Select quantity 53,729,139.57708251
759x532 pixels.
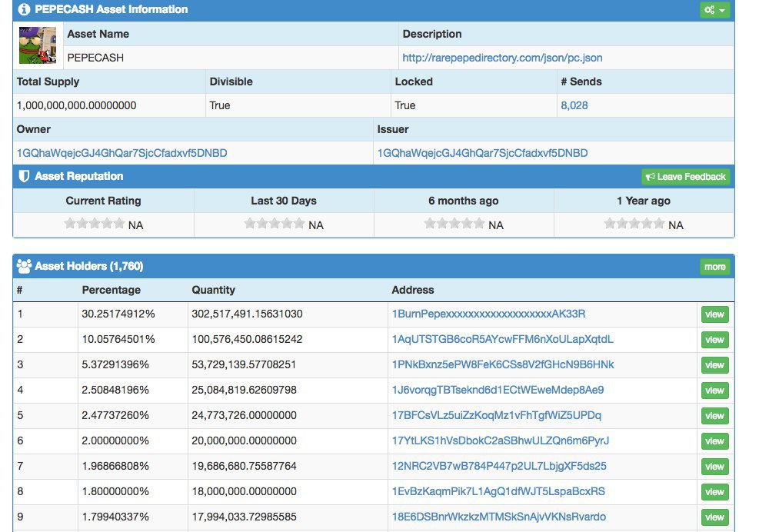click(x=244, y=364)
